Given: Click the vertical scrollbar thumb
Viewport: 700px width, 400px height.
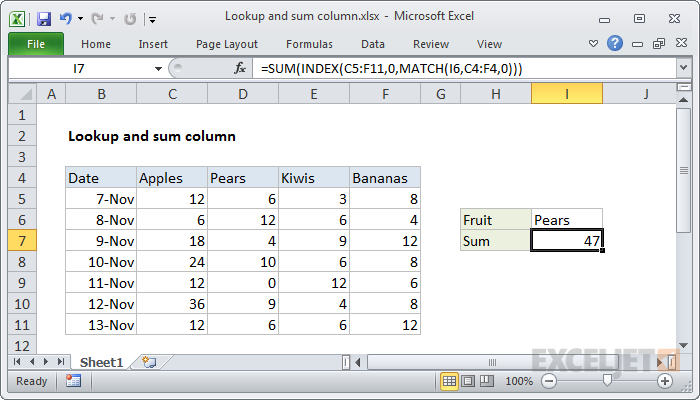Looking at the screenshot, I should 683,170.
